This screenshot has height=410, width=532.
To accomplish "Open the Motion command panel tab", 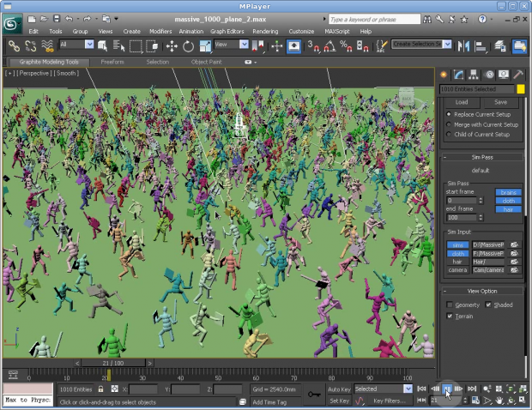I will tap(489, 75).
